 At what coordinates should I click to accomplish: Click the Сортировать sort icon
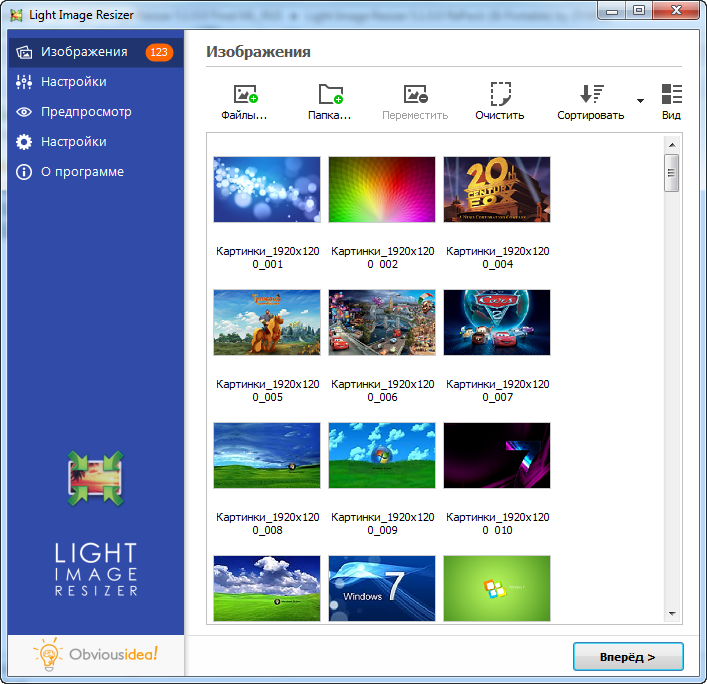point(591,94)
